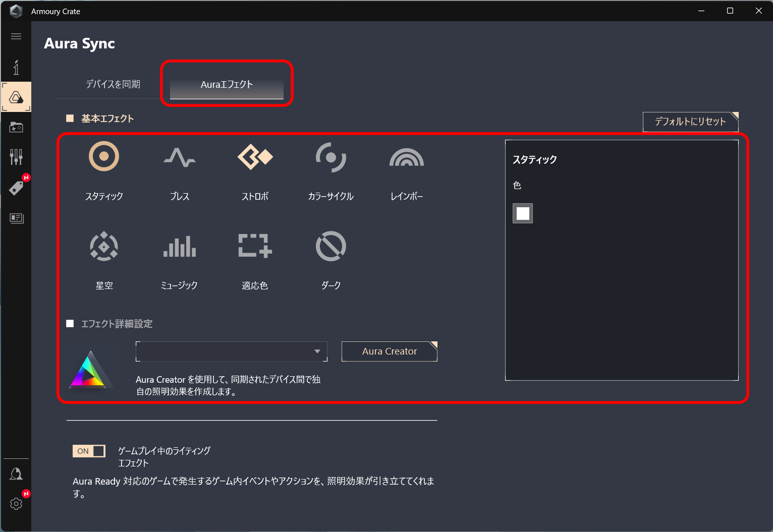Click the 基本エフェクト section heading
Viewport: 773px width, 532px height.
pyautogui.click(x=107, y=119)
